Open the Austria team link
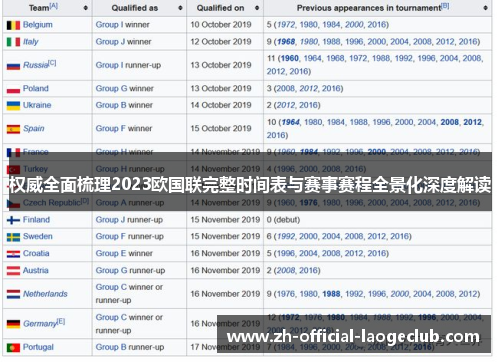This screenshot has width=500, height=362. [36, 270]
